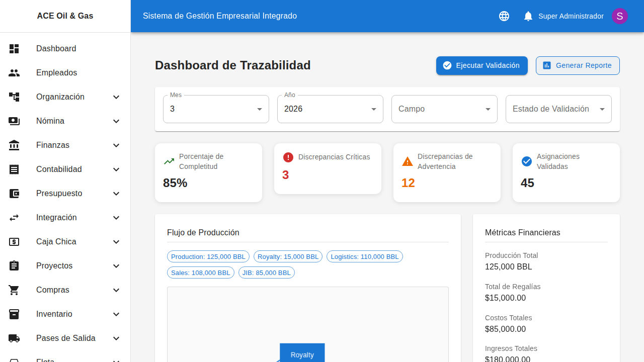Screen dimensions: 644x362
Task: Click the Finanzas bank icon in sidebar
Action: click(x=14, y=145)
